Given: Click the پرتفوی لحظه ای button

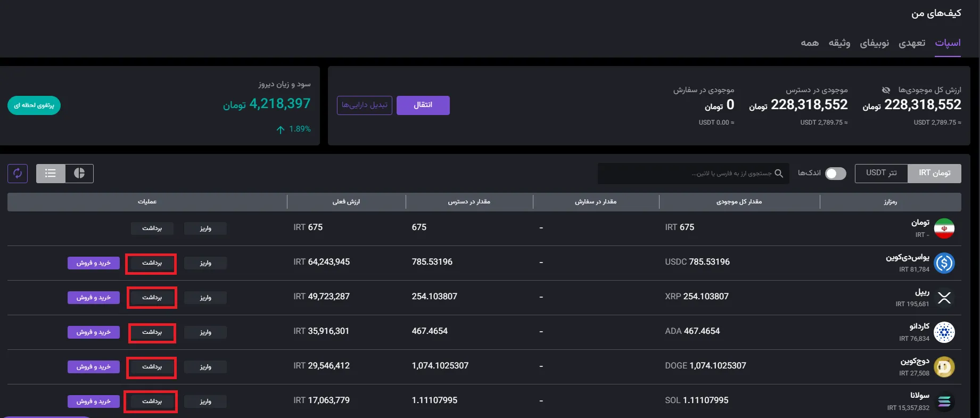Looking at the screenshot, I should coord(34,105).
